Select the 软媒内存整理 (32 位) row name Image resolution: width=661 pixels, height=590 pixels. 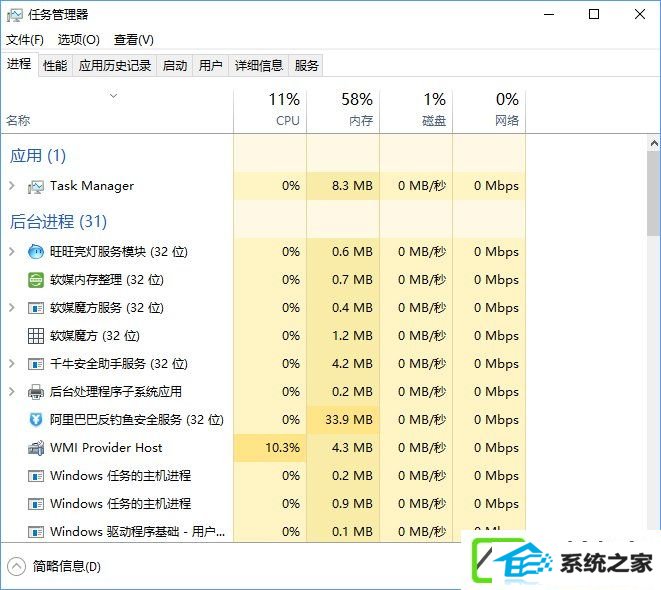[107, 280]
